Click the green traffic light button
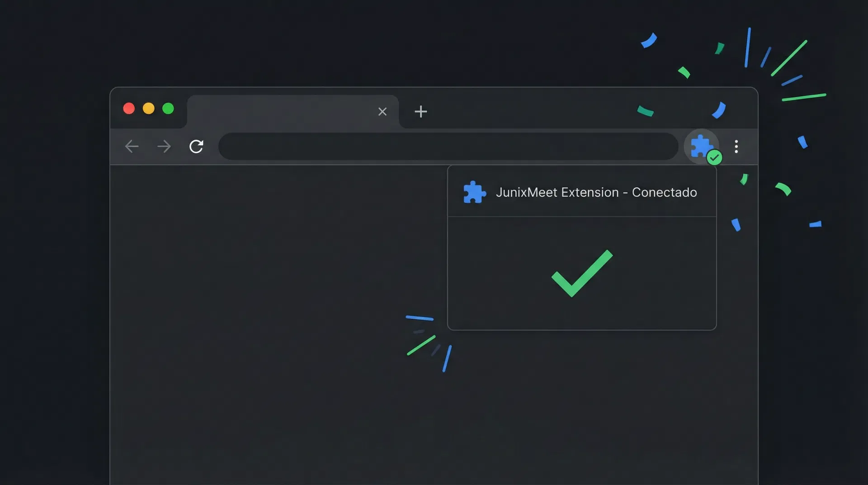 click(x=168, y=109)
